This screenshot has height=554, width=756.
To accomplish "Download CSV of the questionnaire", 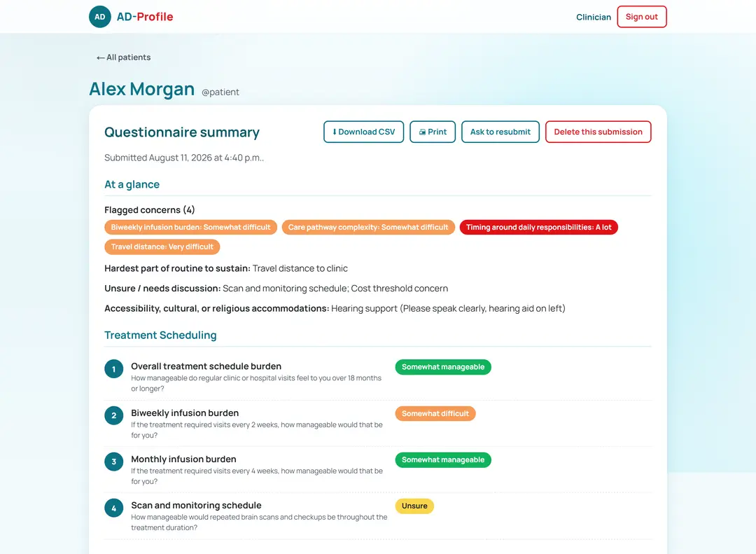I will click(x=363, y=132).
